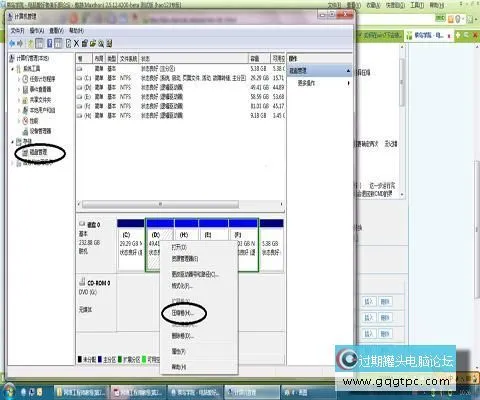Image resolution: width=480 pixels, height=400 pixels.
Task: Click the right arrow of the volume list scrollbar
Action: (x=281, y=204)
